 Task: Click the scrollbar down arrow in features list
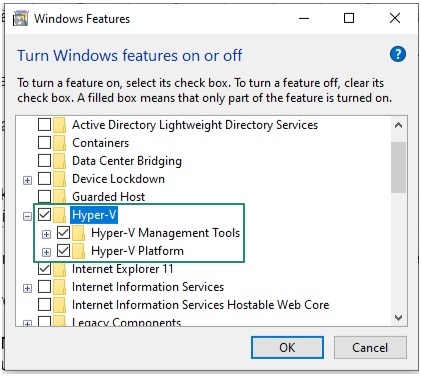[x=398, y=317]
